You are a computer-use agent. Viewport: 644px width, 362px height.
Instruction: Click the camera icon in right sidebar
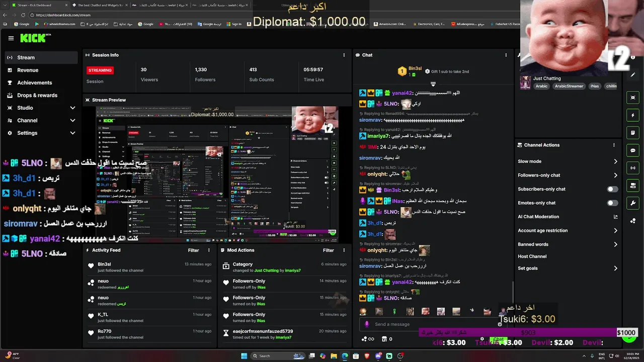[x=633, y=186]
